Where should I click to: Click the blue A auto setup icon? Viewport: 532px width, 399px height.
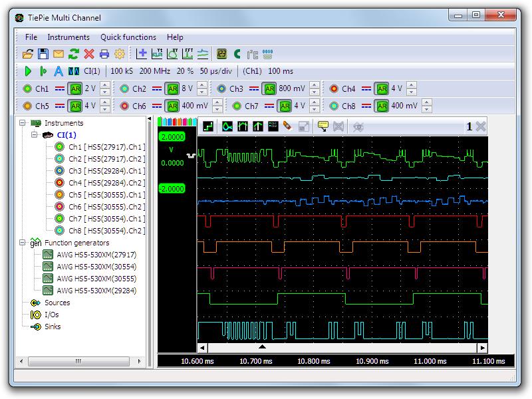tap(59, 71)
